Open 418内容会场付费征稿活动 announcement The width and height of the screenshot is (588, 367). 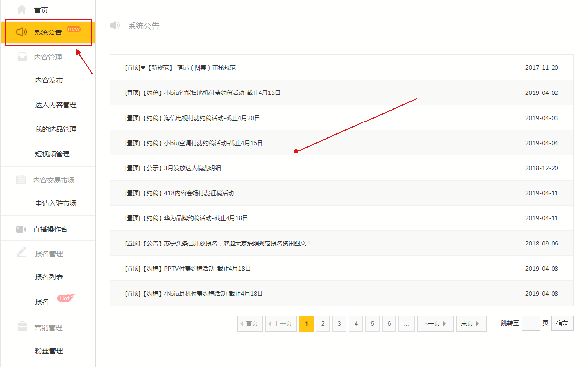(x=179, y=193)
